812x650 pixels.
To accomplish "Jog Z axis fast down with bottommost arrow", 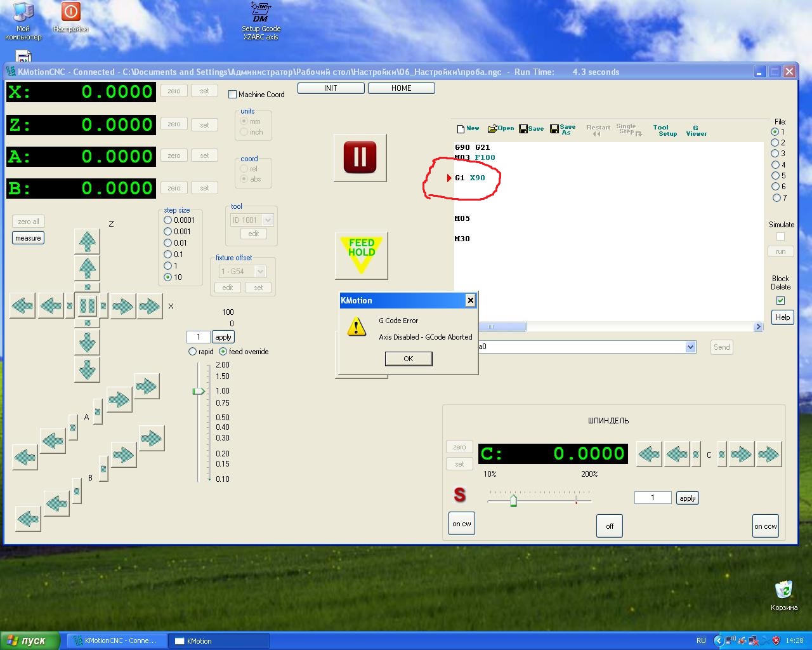I will point(87,369).
